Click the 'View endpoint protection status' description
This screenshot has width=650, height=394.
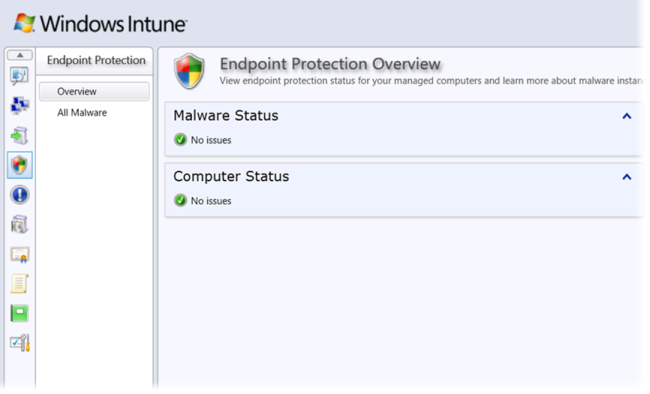[x=431, y=81]
